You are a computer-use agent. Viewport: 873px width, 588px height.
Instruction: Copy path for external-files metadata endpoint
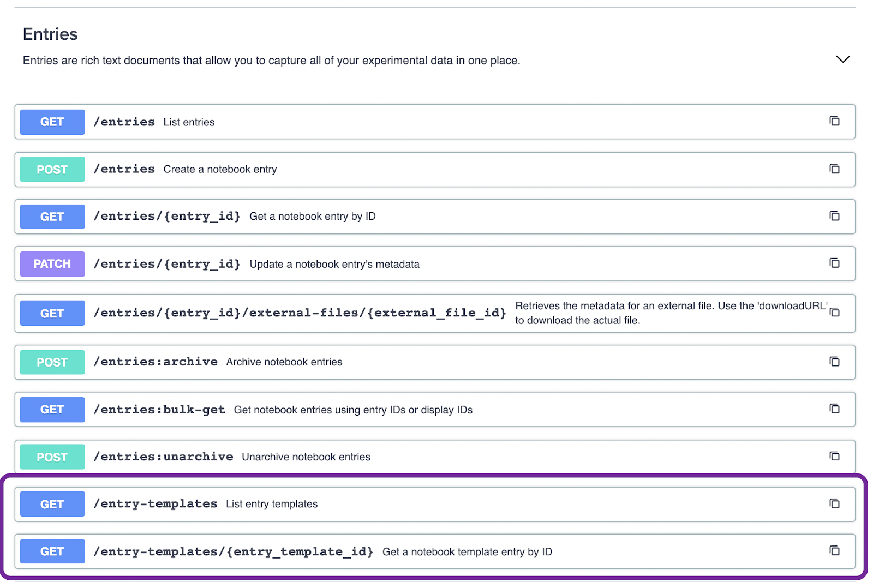pyautogui.click(x=834, y=313)
